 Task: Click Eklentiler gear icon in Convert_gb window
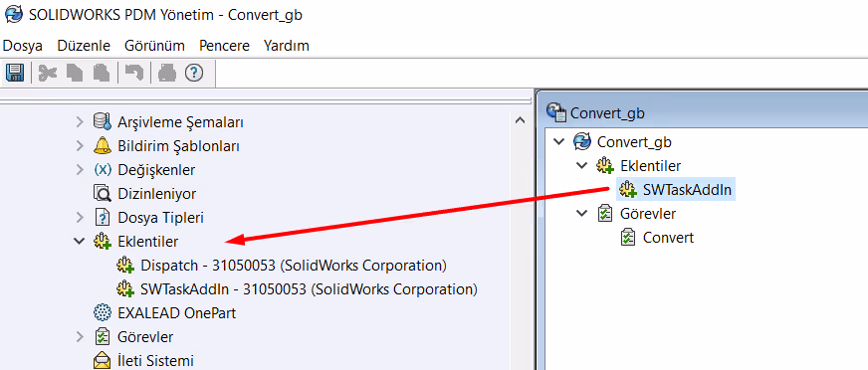click(x=605, y=165)
